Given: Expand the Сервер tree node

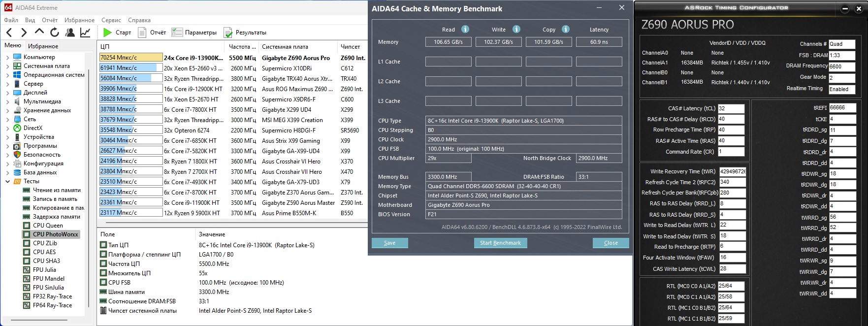Looking at the screenshot, I should tap(7, 84).
